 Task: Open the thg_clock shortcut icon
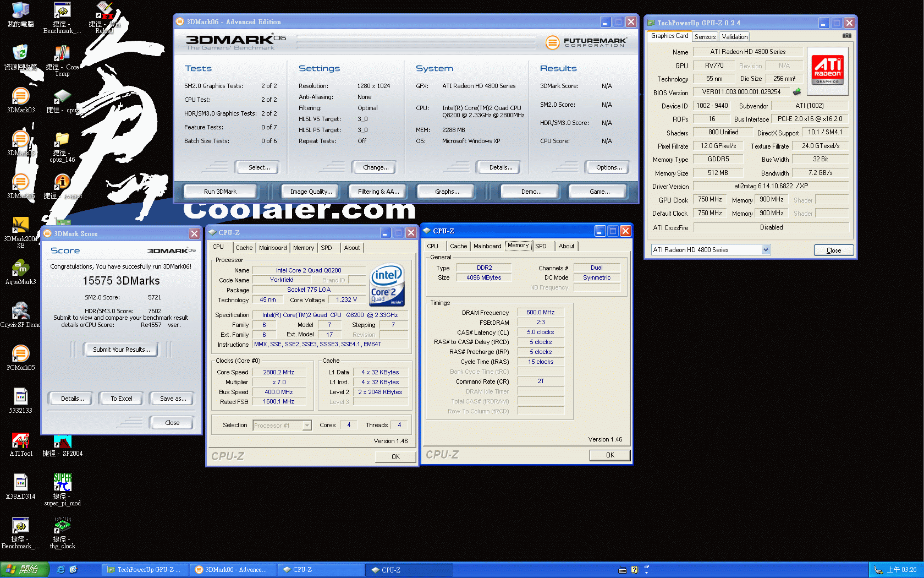[62, 532]
